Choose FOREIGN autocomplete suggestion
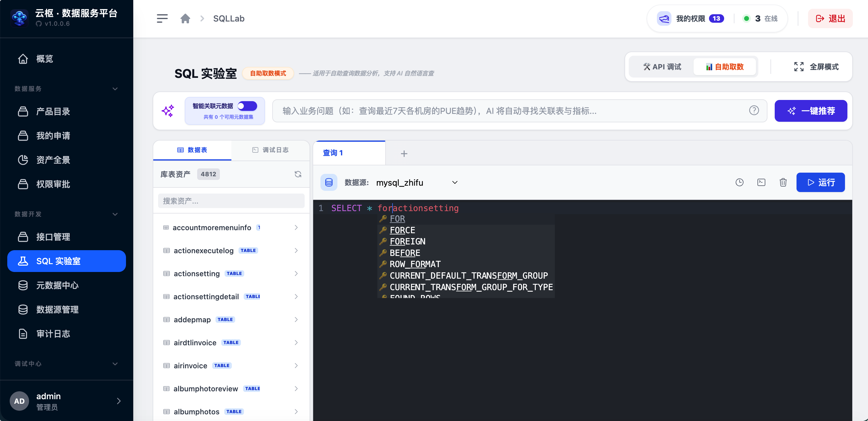 pos(466,241)
